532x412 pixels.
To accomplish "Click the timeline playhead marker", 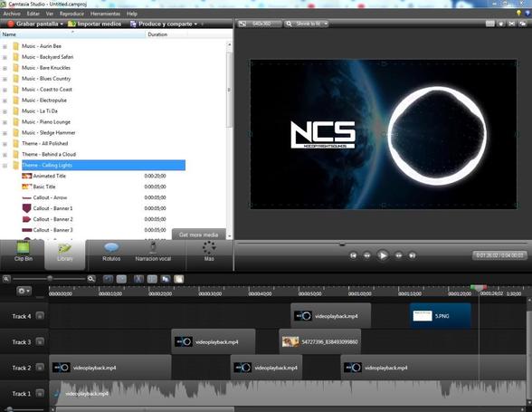I will click(479, 288).
